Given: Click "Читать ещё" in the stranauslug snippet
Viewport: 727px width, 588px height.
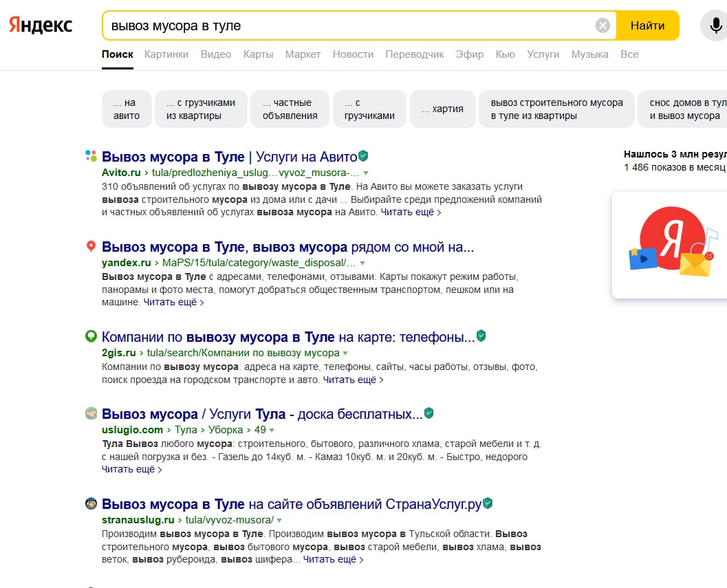Looking at the screenshot, I should click(332, 559).
